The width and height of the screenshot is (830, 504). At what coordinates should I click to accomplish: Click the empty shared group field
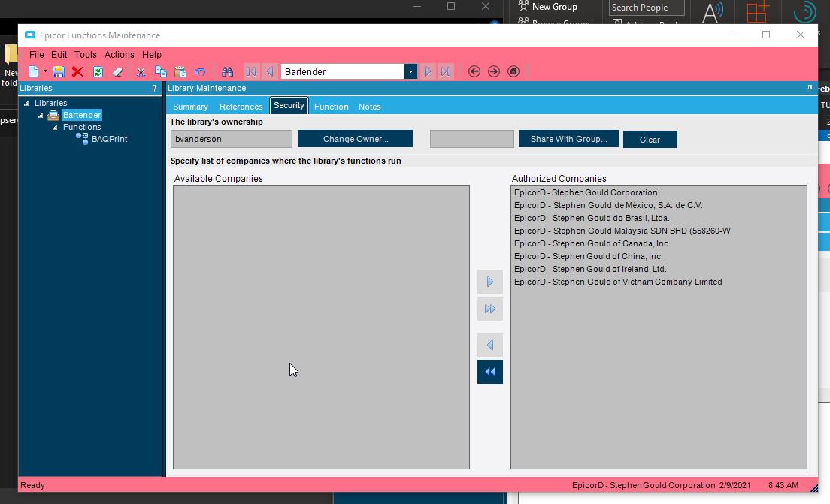click(x=471, y=139)
